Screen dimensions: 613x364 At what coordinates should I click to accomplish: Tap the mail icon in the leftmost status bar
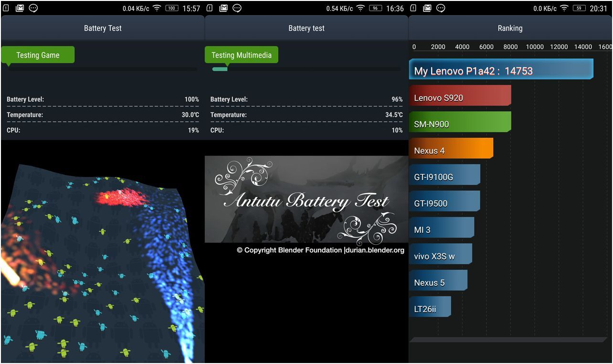(x=20, y=8)
